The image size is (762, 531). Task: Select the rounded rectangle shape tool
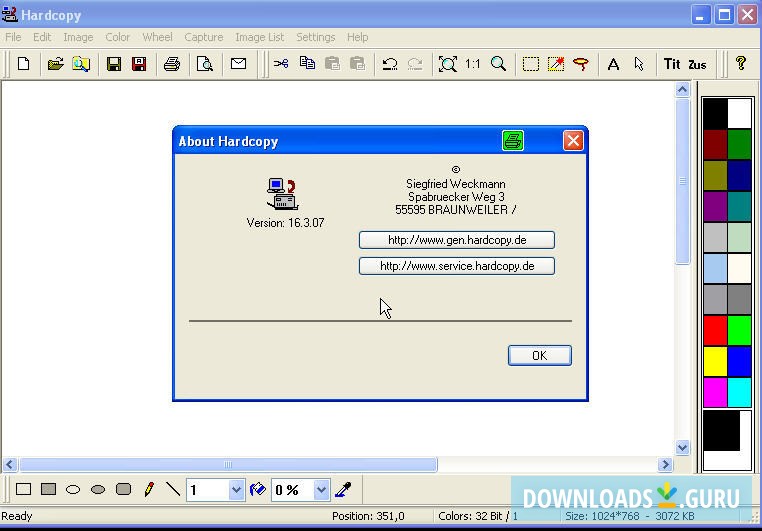[x=123, y=489]
